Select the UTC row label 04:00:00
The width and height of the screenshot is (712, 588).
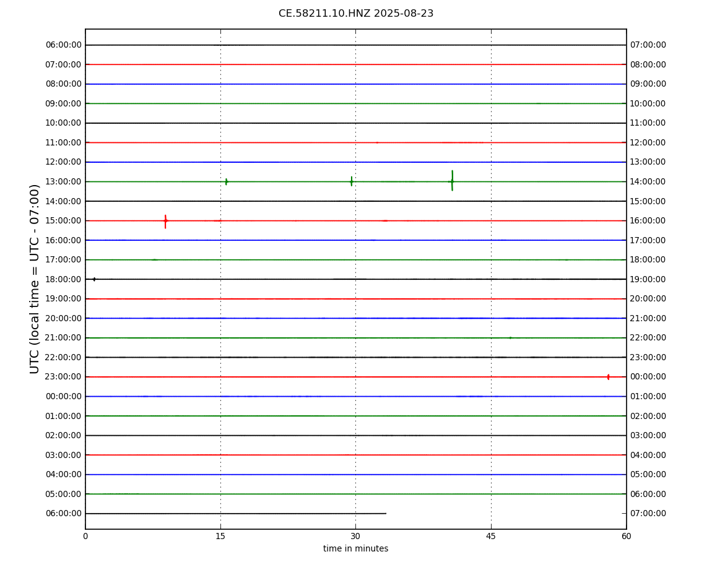pos(63,475)
